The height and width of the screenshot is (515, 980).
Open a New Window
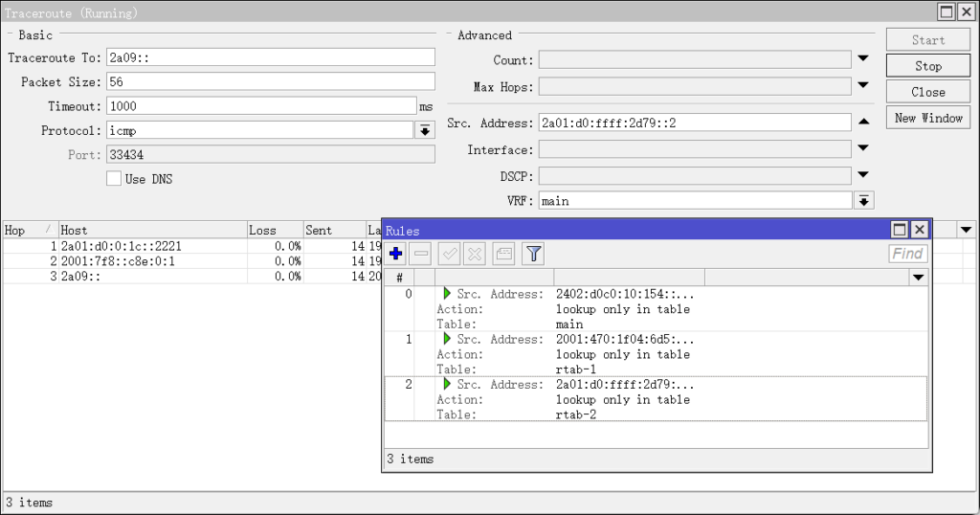pos(928,118)
